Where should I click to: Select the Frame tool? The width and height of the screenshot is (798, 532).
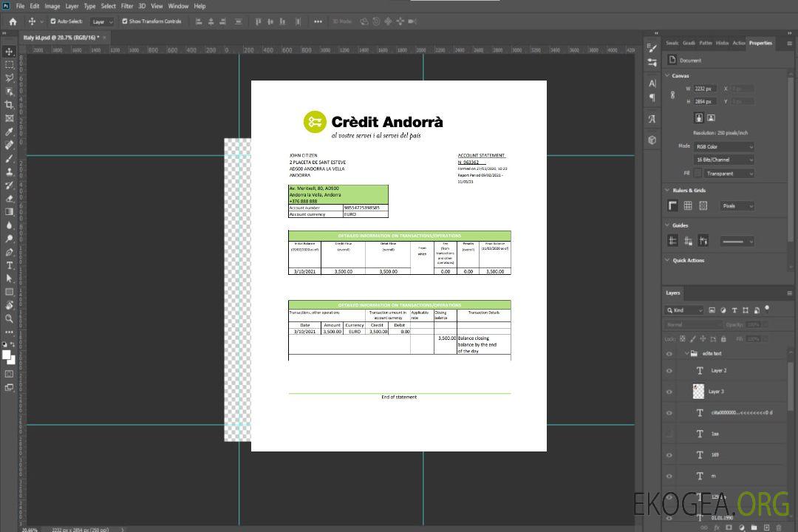pyautogui.click(x=9, y=118)
